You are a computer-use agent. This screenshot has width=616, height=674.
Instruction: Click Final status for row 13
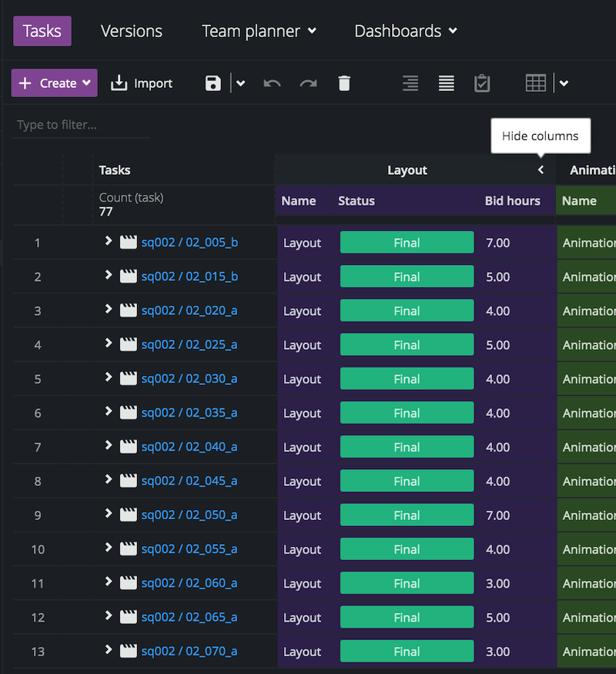407,651
